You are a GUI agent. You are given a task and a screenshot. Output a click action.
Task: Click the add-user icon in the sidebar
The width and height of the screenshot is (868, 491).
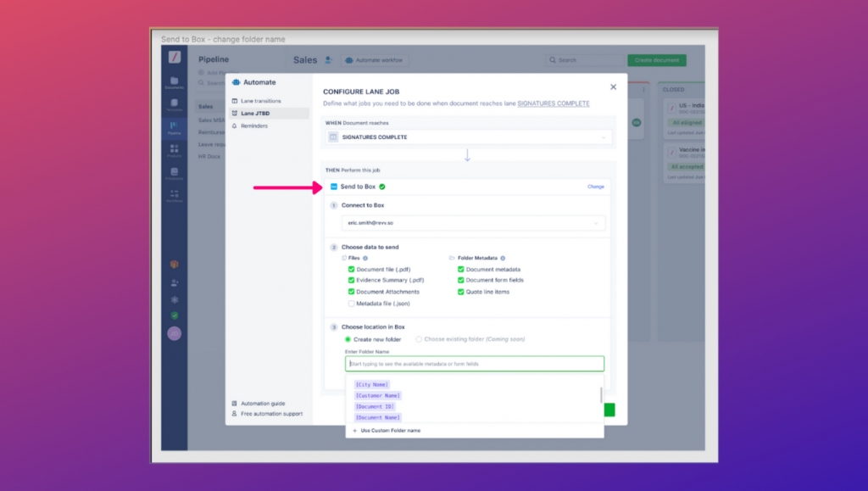click(x=175, y=283)
